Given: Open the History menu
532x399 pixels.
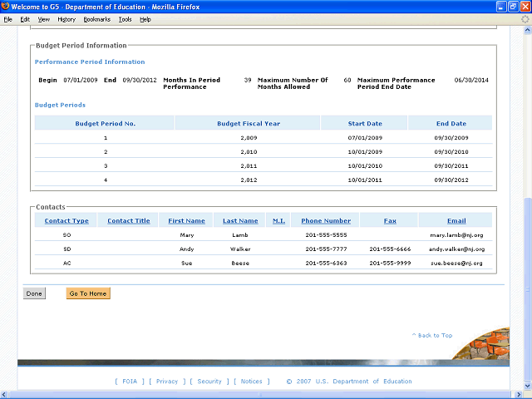Looking at the screenshot, I should click(x=66, y=18).
